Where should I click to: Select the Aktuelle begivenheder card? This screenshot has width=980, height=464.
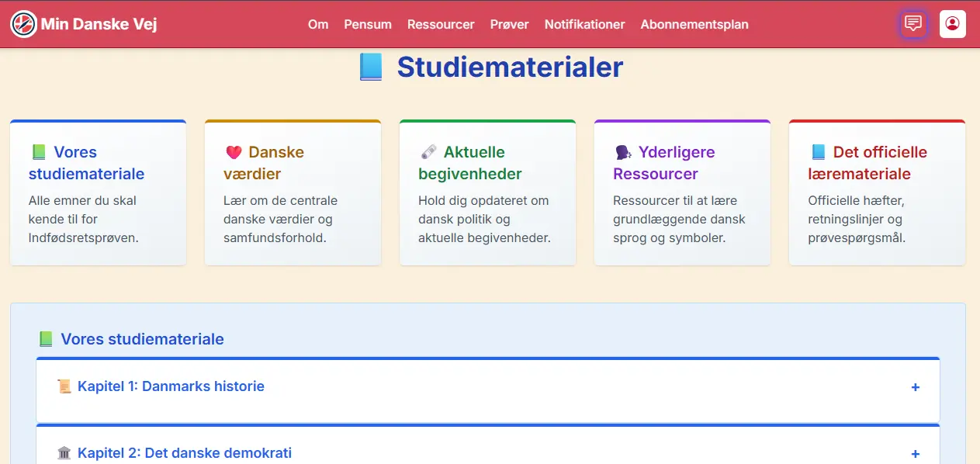tap(487, 194)
